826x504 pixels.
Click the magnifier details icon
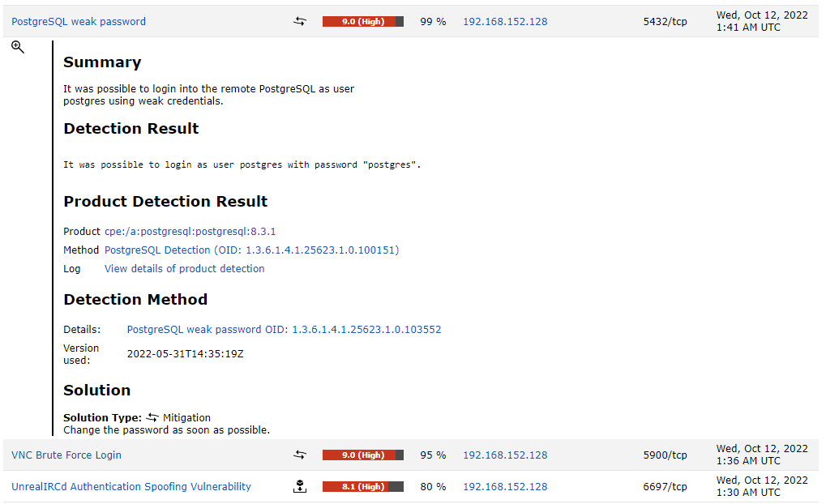[18, 47]
